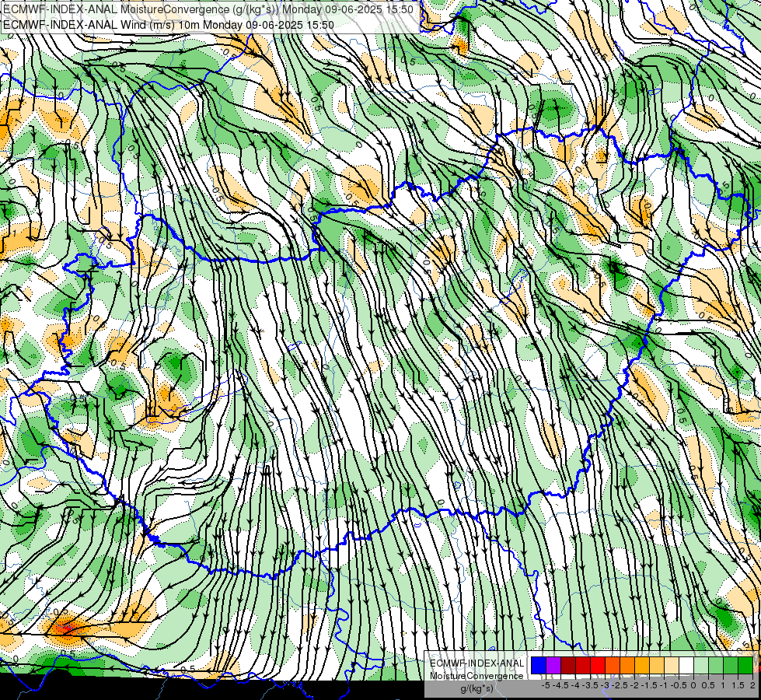Screen dimensions: 761x700
Task: Click the '-2.5' legend tick value
Action: [620, 685]
